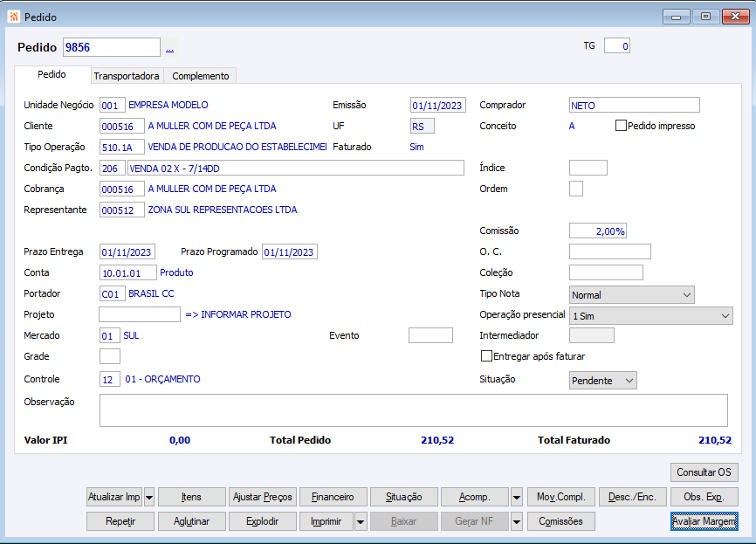The height and width of the screenshot is (544, 756).
Task: Expand Operação presencial combo box
Action: click(x=651, y=316)
